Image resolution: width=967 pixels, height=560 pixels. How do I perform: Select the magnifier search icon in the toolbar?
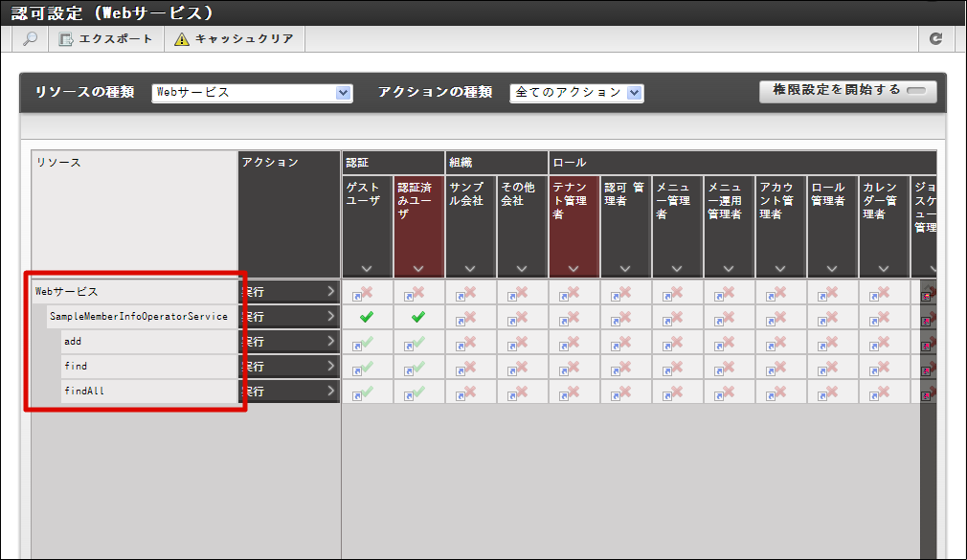pyautogui.click(x=29, y=38)
